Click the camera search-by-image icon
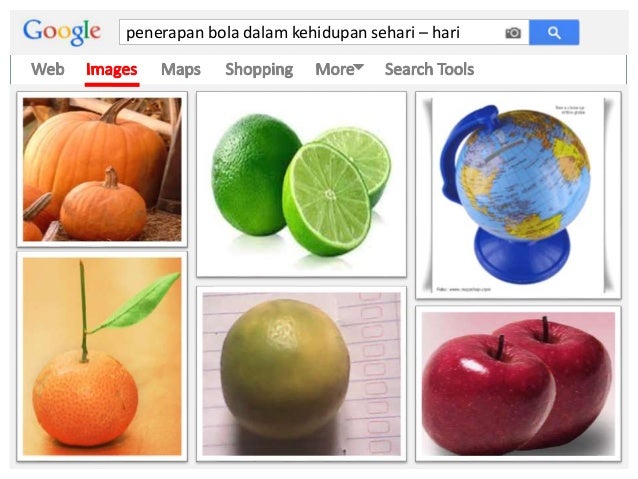Image resolution: width=638 pixels, height=479 pixels. click(x=513, y=33)
